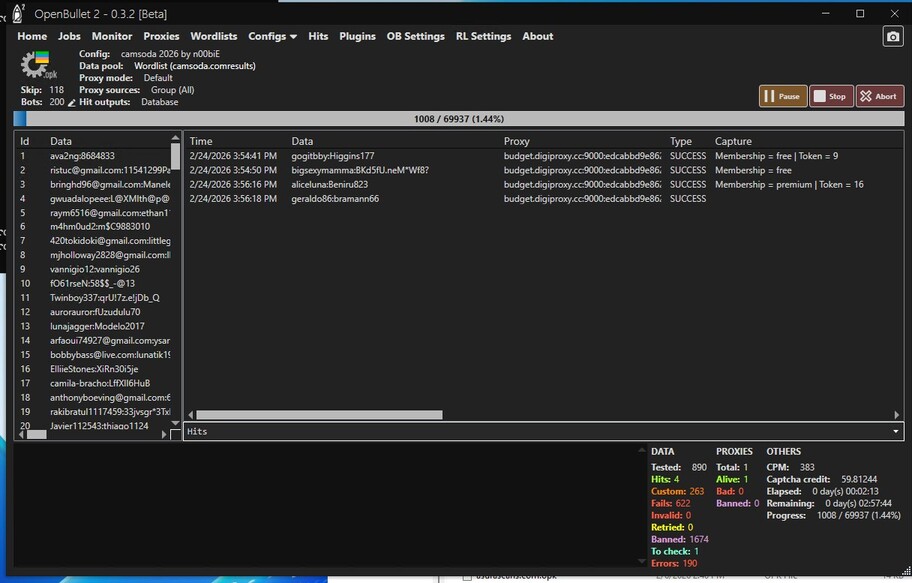Click the hits table scroll left arrow
Screen dimensions: 912x583
190,415
